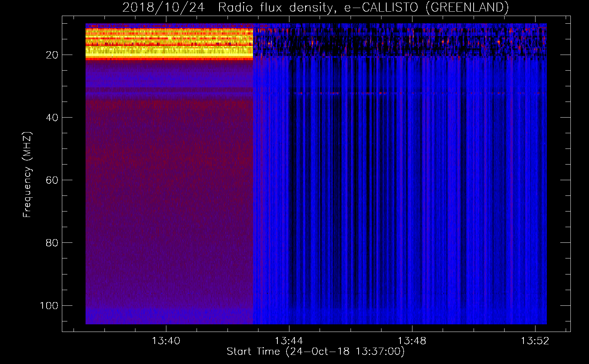The image size is (589, 364).
Task: Click the 13:44 time tick label
Action: point(289,341)
